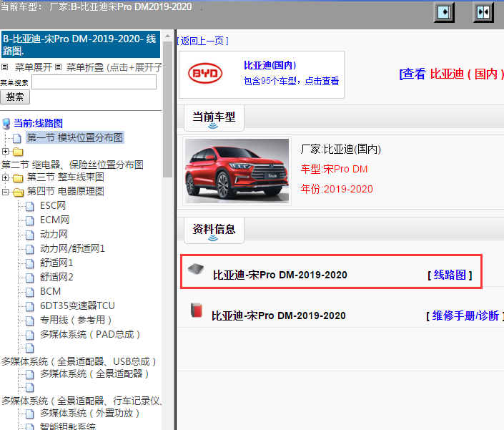Click the 当前:线路图 computer icon
This screenshot has height=430, width=504.
point(6,124)
